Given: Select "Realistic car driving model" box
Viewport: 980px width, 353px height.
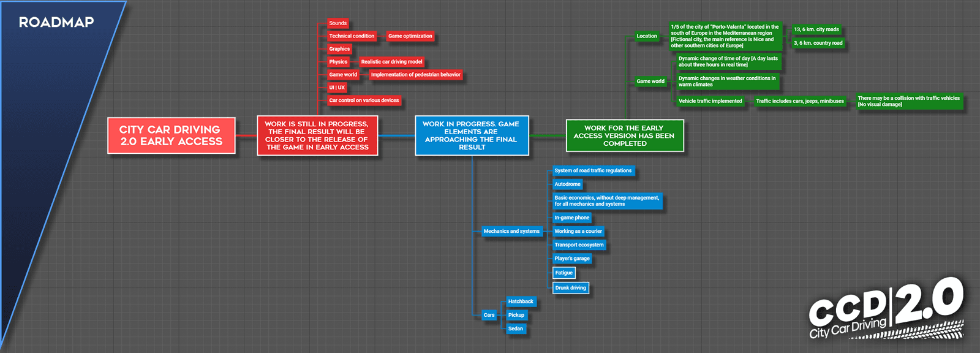Looking at the screenshot, I should (392, 62).
